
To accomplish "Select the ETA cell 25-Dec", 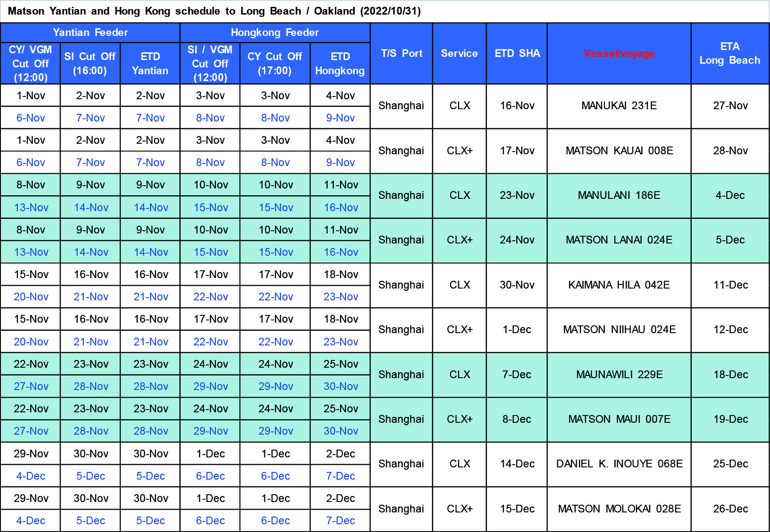I will click(730, 464).
